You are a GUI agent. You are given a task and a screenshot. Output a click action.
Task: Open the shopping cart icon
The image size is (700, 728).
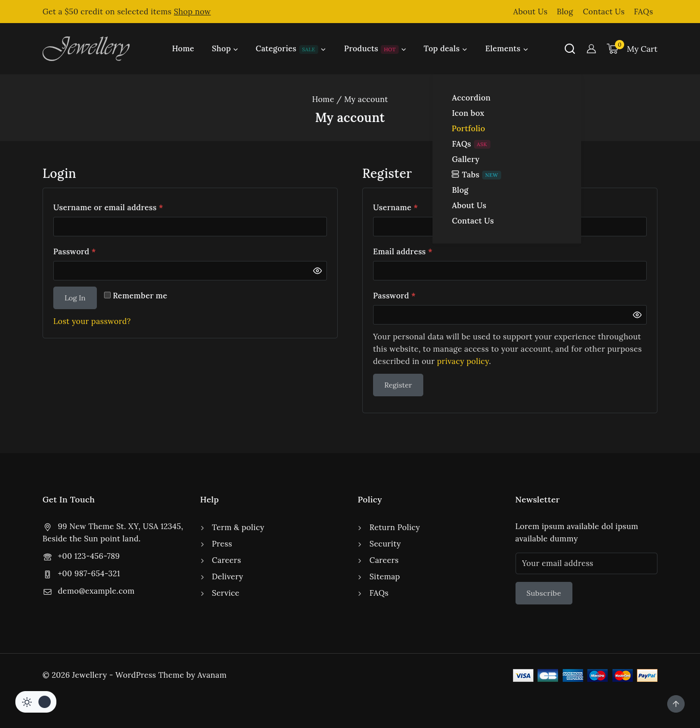pyautogui.click(x=612, y=49)
